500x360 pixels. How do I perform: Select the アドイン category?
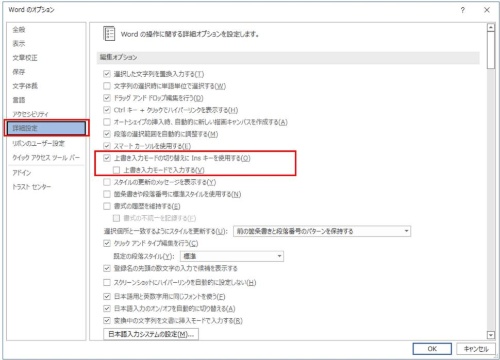coord(22,173)
